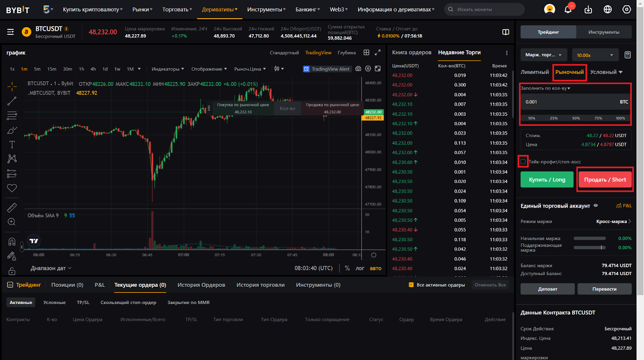This screenshot has width=644, height=360.
Task: Click the Перевести button
Action: [605, 289]
